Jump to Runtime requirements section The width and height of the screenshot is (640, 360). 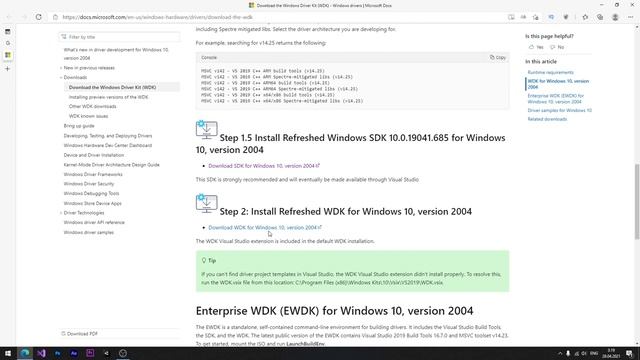tap(550, 72)
